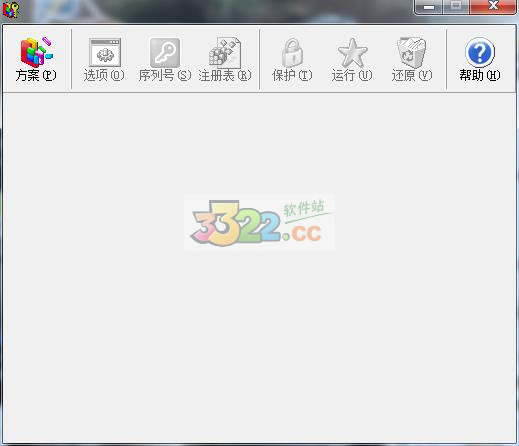This screenshot has height=446, width=519.
Task: Close the window with the red X
Action: click(x=493, y=6)
